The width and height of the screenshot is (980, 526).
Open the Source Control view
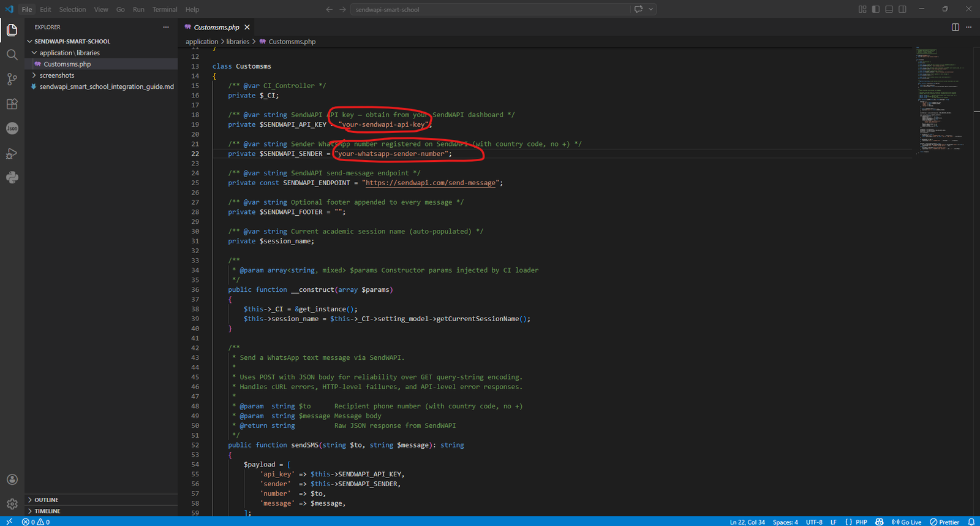click(12, 79)
